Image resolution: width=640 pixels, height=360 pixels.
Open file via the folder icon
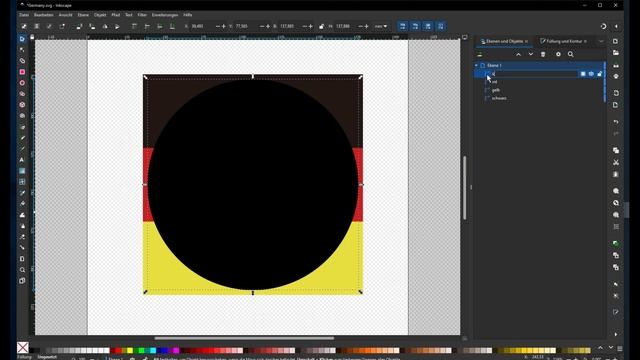pos(616,53)
